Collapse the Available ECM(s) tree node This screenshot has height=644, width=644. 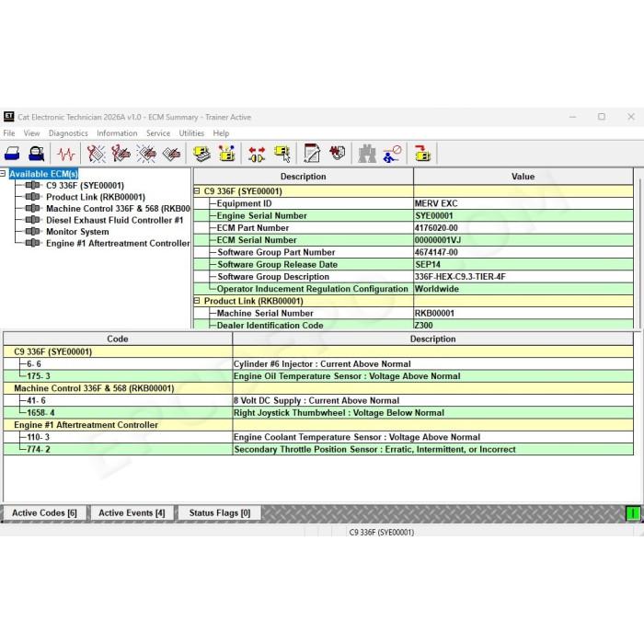[x=3, y=174]
